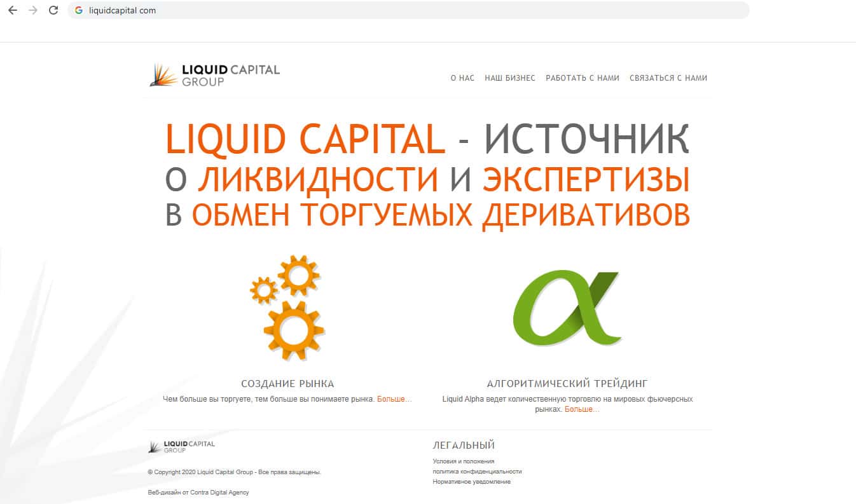Click the Чем больше вы торгуете description

tap(268, 399)
